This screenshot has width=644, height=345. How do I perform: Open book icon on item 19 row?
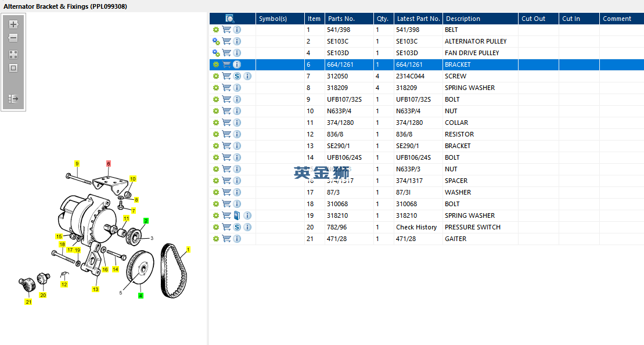coord(237,215)
